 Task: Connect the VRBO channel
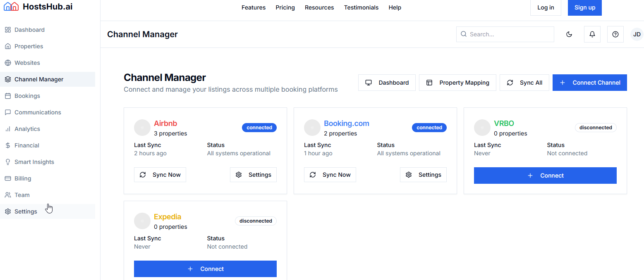point(545,175)
